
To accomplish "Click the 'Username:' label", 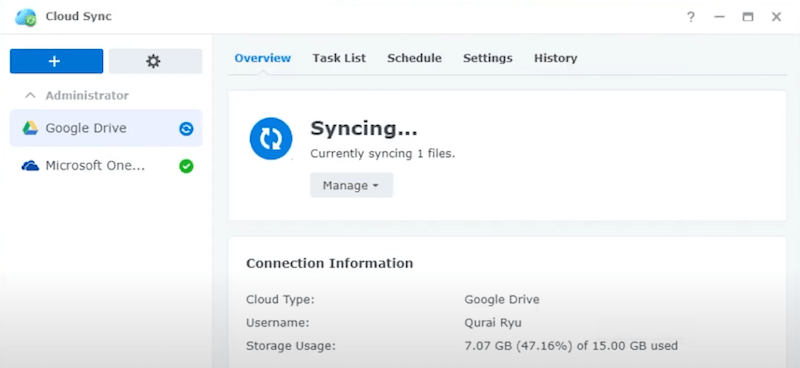I will [x=278, y=323].
